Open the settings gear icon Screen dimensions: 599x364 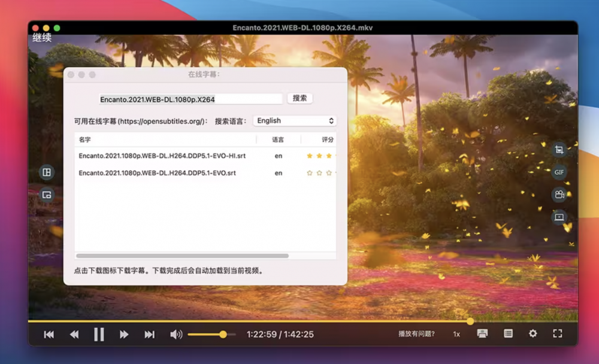point(533,333)
